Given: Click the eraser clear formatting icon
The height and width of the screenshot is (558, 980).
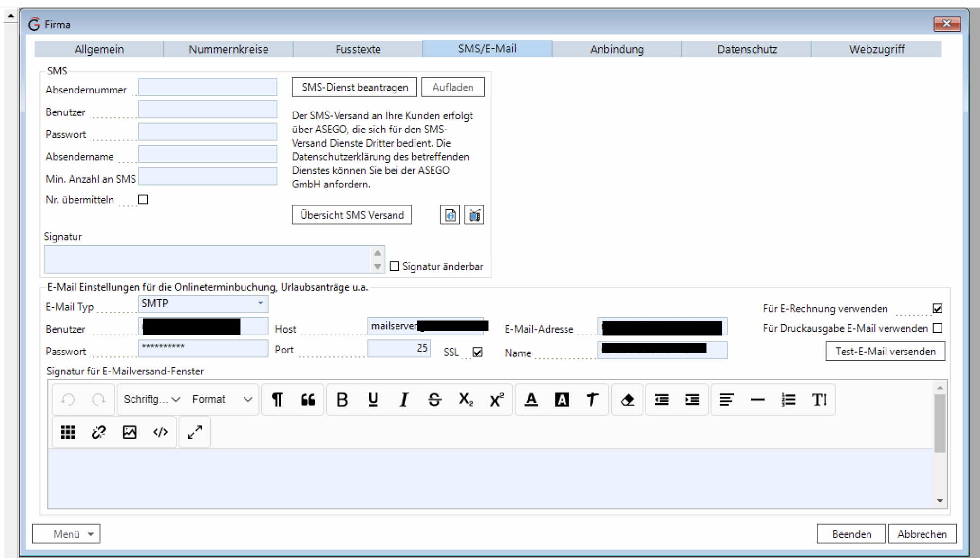Looking at the screenshot, I should pyautogui.click(x=627, y=400).
